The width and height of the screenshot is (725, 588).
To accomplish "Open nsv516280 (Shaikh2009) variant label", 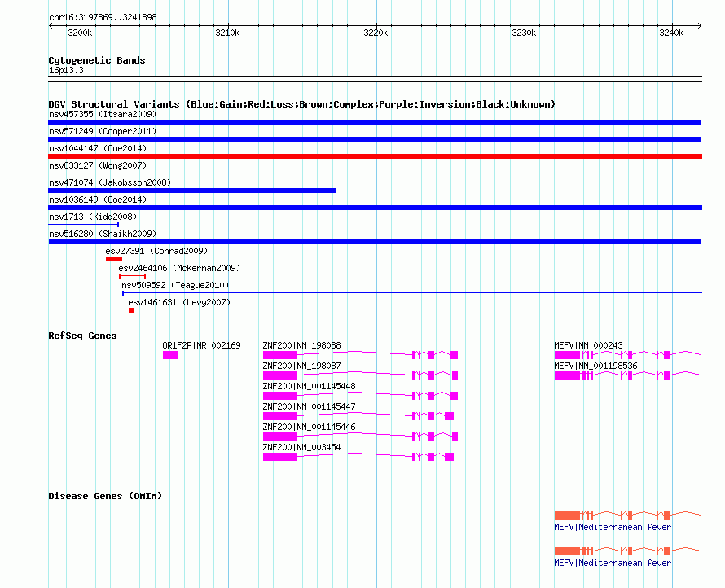I will pos(103,234).
